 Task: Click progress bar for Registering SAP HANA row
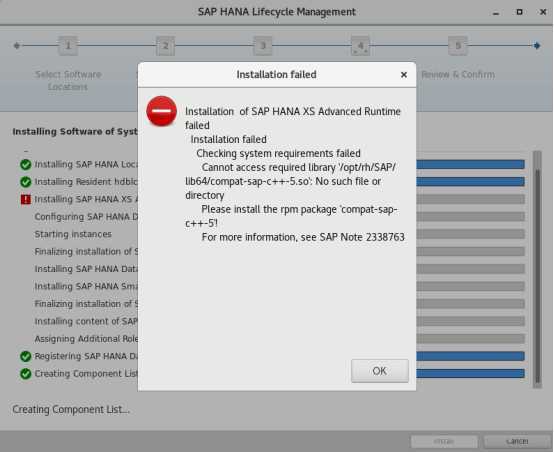pyautogui.click(x=470, y=356)
